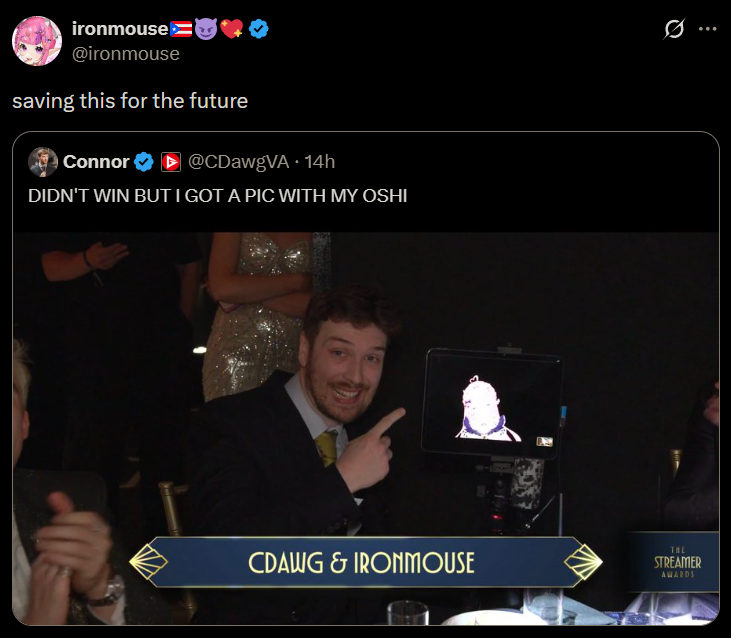The width and height of the screenshot is (731, 638).
Task: Click the sparkling heart emoji
Action: (x=232, y=29)
